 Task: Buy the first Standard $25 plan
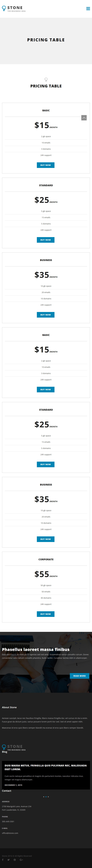(46, 240)
